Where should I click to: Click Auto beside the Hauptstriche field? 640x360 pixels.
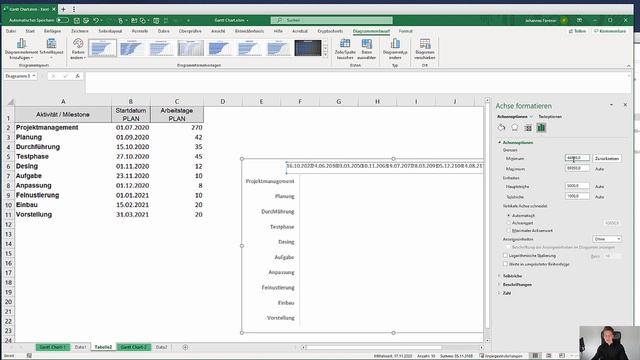(599, 187)
